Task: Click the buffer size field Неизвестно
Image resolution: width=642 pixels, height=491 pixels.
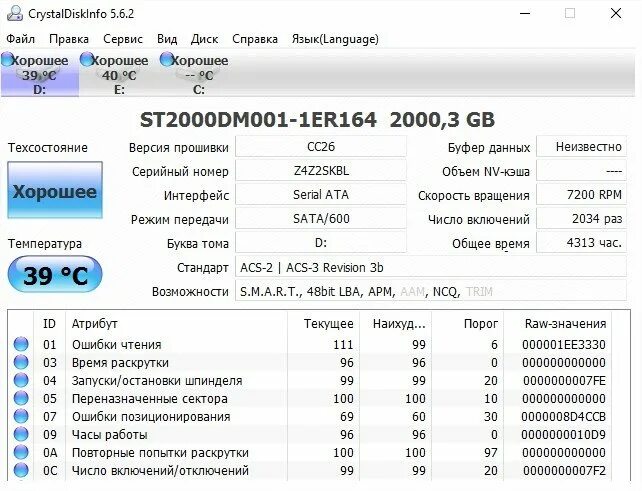Action: point(581,147)
